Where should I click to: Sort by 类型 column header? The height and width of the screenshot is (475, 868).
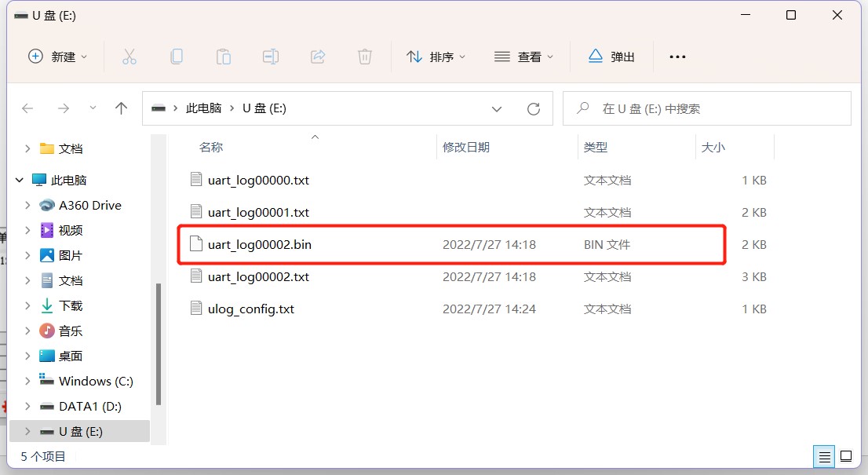pos(596,148)
